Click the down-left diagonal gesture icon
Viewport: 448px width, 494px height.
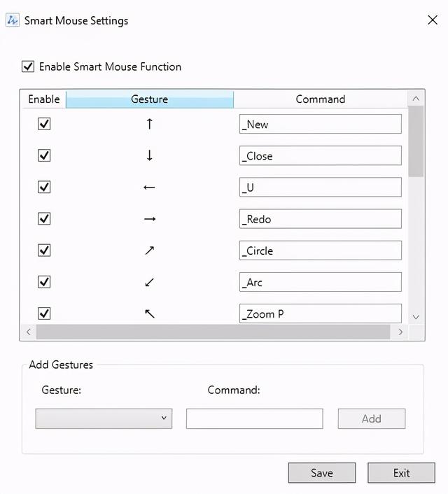click(149, 283)
